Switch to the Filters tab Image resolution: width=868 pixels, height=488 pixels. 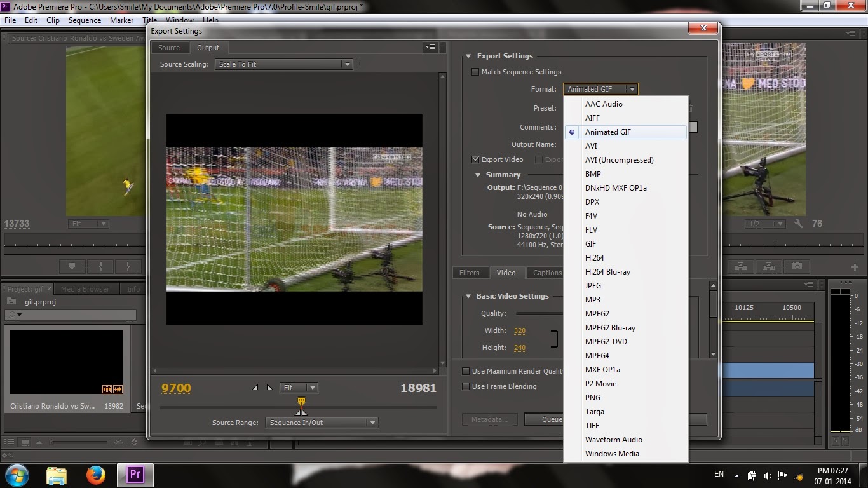point(470,273)
